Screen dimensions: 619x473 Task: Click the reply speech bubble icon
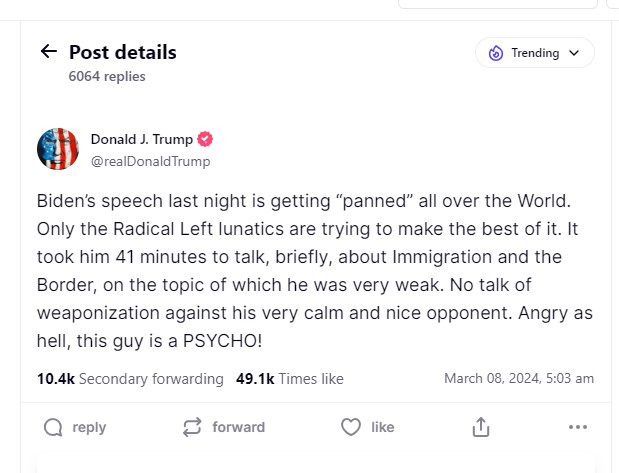pyautogui.click(x=53, y=427)
